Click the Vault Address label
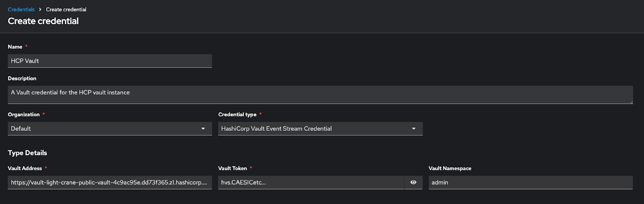 25,168
